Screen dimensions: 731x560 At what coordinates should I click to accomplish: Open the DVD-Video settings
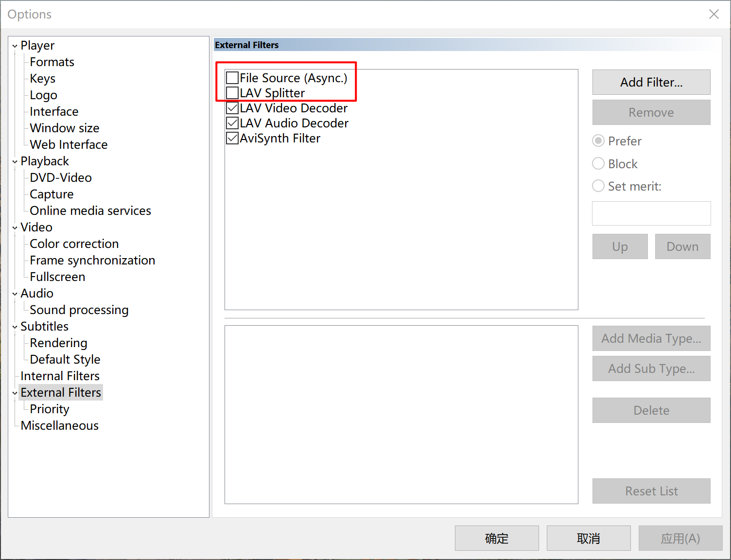[61, 177]
